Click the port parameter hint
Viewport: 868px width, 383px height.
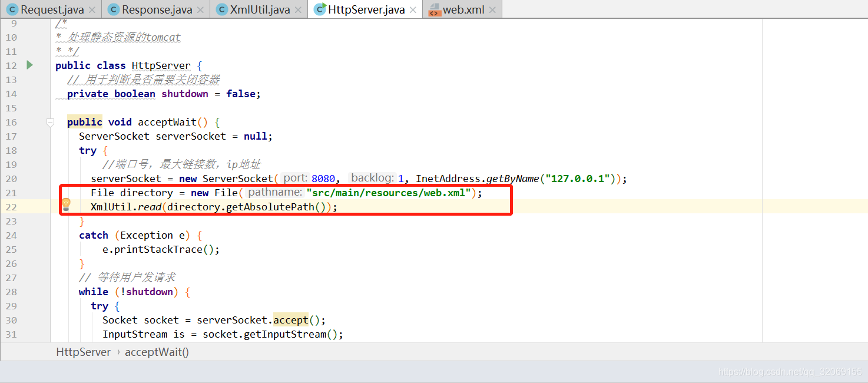(295, 179)
